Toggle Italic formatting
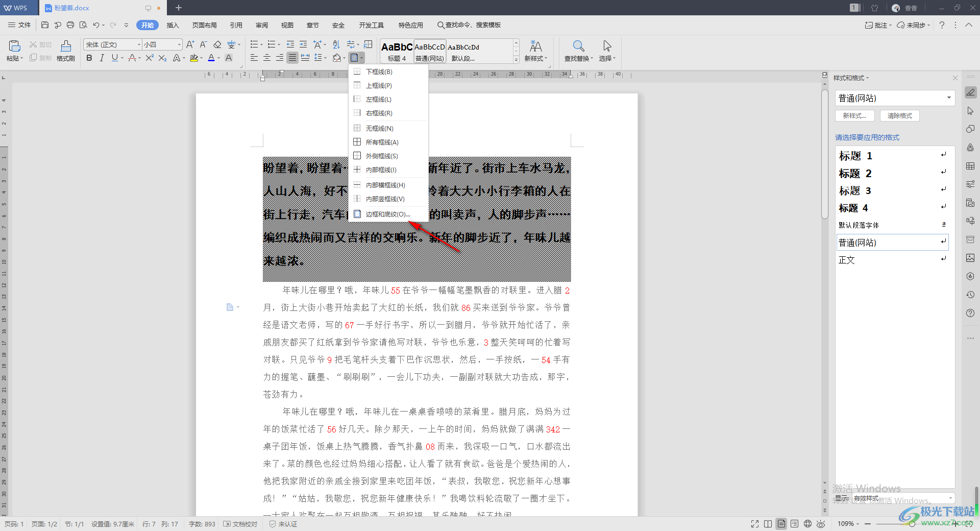This screenshot has width=980, height=531. pyautogui.click(x=102, y=58)
